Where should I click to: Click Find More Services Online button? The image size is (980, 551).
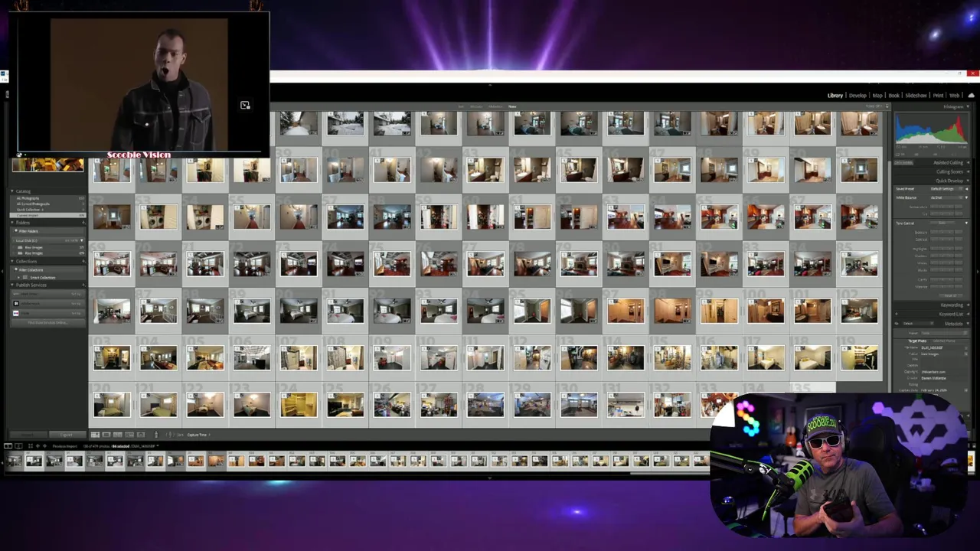point(47,322)
